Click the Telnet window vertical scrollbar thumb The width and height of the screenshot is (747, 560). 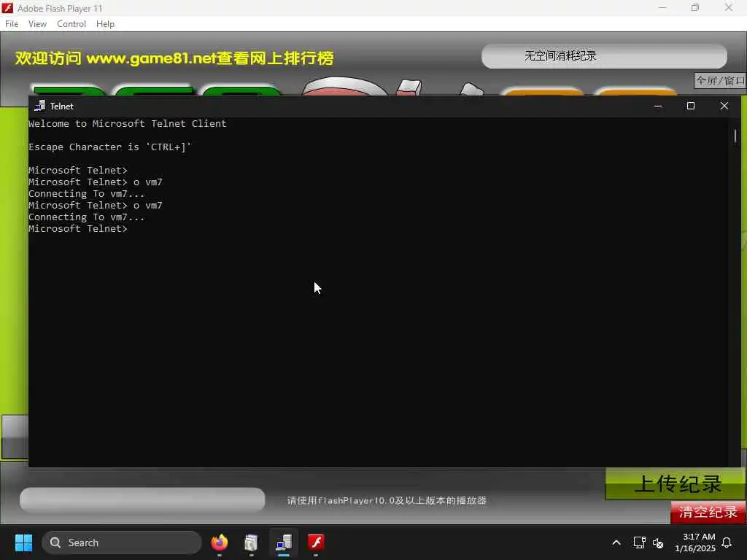(735, 136)
